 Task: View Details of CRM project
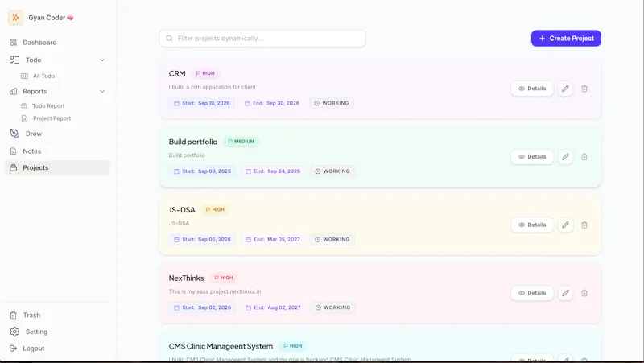[532, 89]
